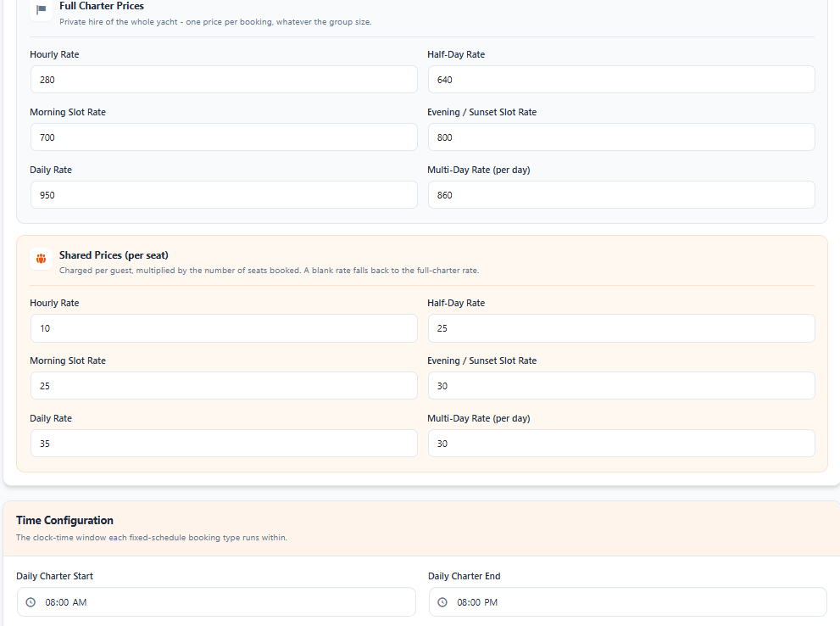Focus the Full Charter Multi-Day Rate field with 860
The height and width of the screenshot is (626, 840).
[x=621, y=195]
